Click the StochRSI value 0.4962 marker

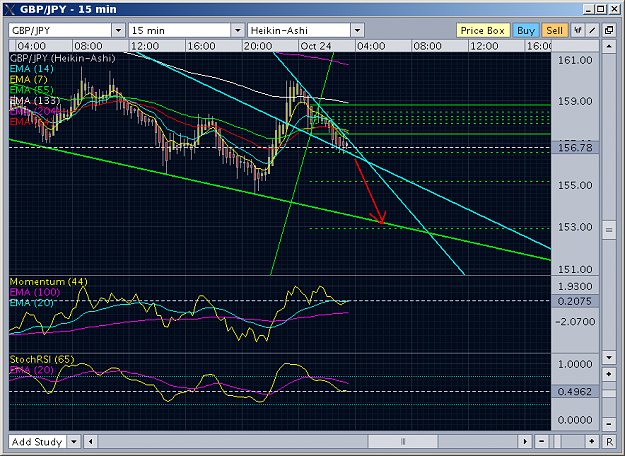[x=575, y=391]
